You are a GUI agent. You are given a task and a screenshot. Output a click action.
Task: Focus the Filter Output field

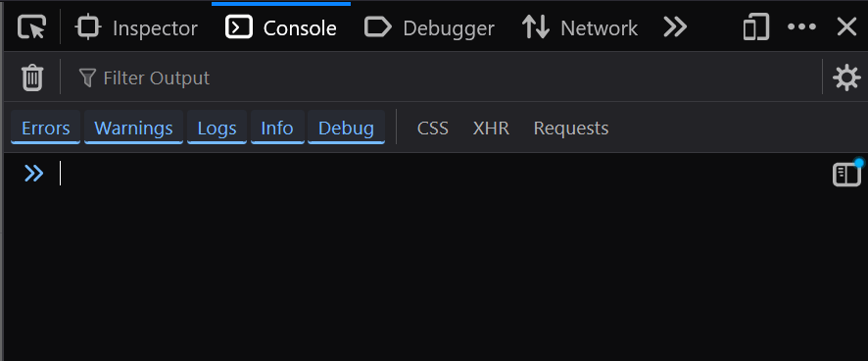click(x=443, y=77)
